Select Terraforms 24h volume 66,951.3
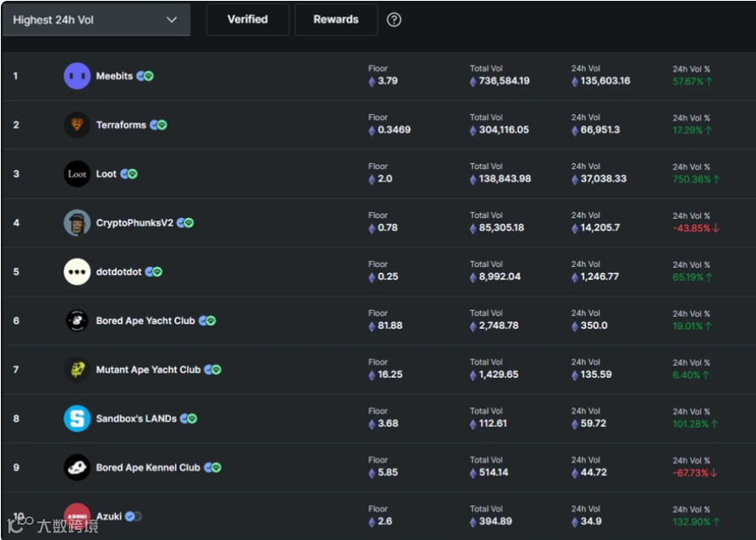The height and width of the screenshot is (540, 756). click(x=600, y=129)
